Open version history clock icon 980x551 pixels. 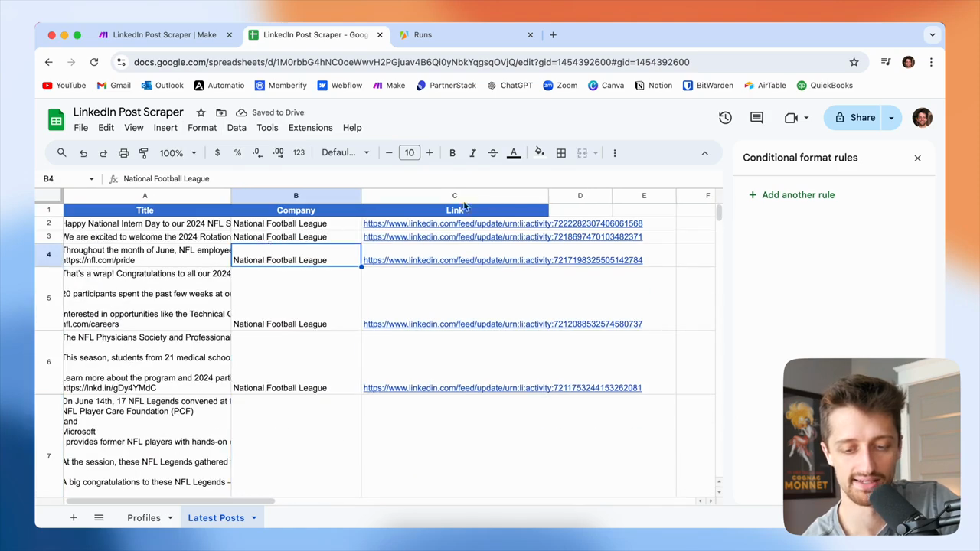pyautogui.click(x=725, y=118)
